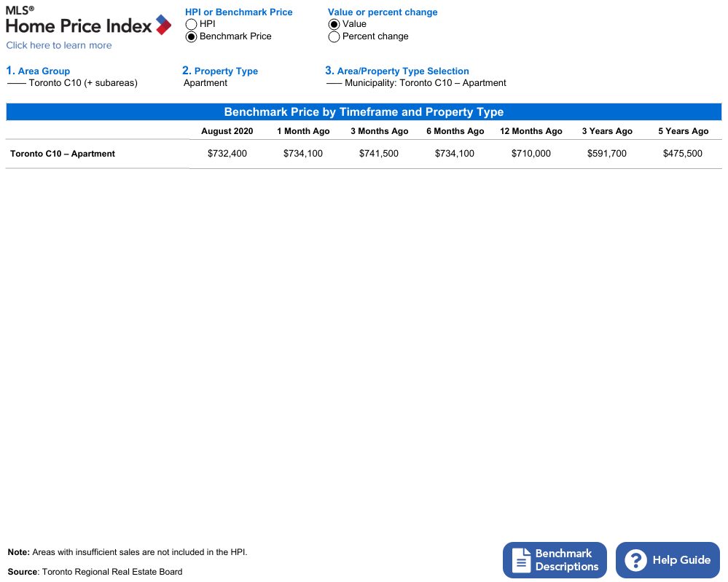Choose the Value radio option
This screenshot has height=582, width=728.
tap(334, 24)
